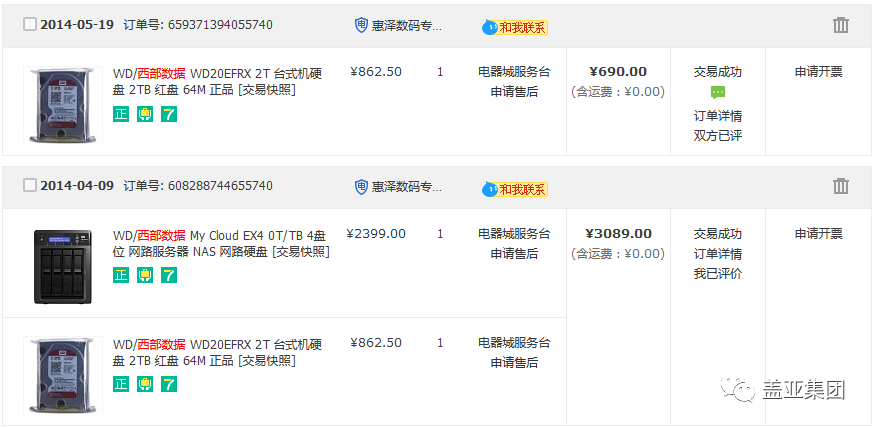Delete the 2014-05-19 order with trash icon
Screen dimensions: 874x428
pyautogui.click(x=841, y=25)
